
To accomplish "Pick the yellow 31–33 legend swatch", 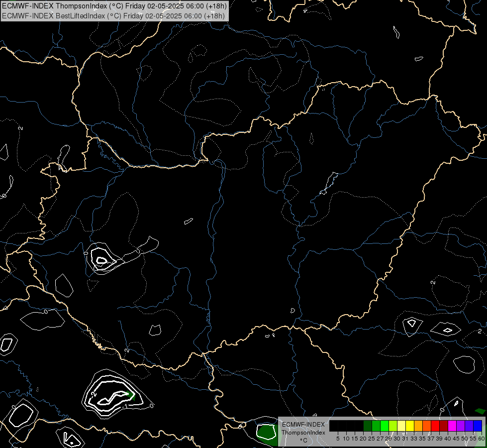I will tap(410, 426).
